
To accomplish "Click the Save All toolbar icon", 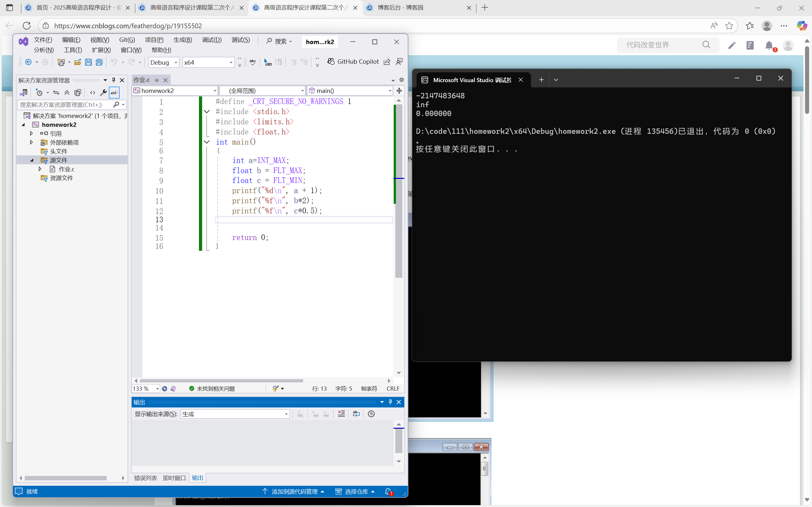I will tap(99, 62).
